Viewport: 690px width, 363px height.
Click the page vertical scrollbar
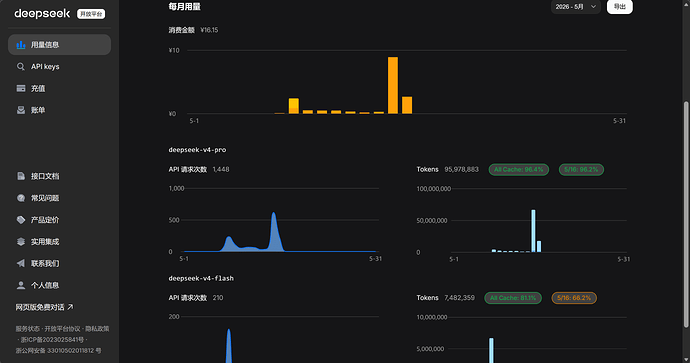[x=686, y=214]
